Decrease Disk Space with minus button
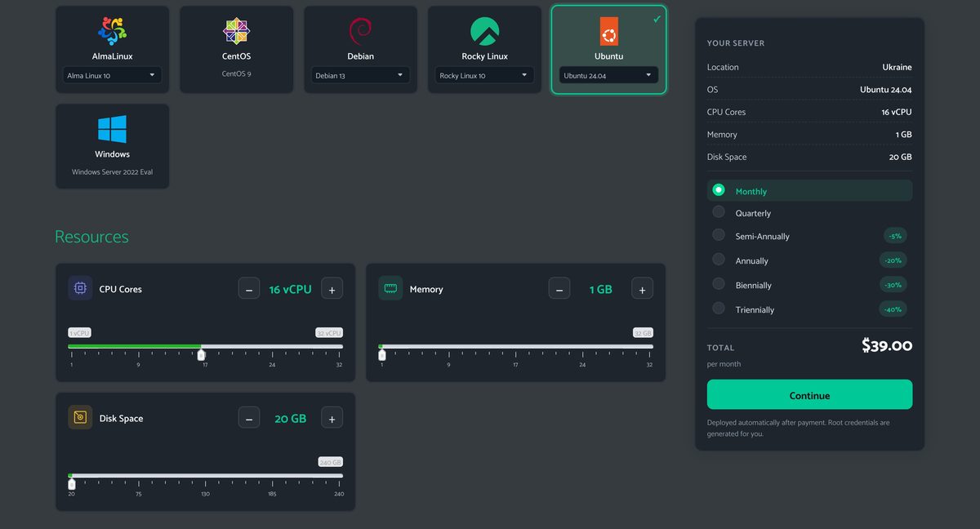The width and height of the screenshot is (980, 529). coord(249,418)
